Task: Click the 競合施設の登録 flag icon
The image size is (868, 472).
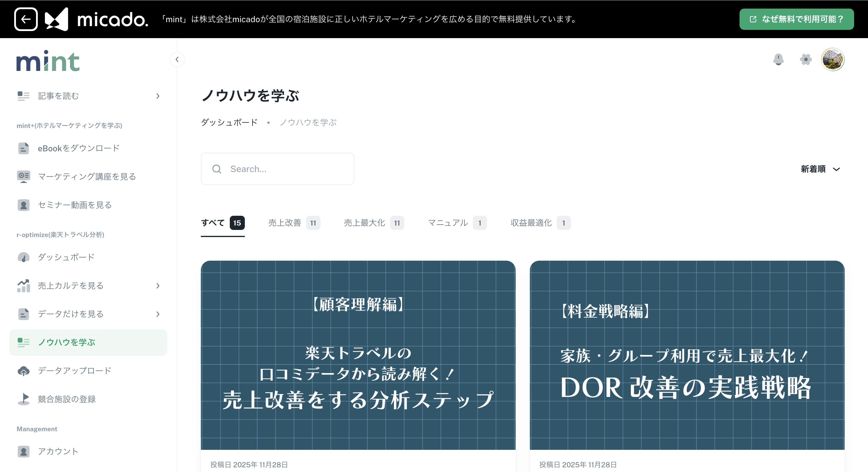Action: coord(23,399)
